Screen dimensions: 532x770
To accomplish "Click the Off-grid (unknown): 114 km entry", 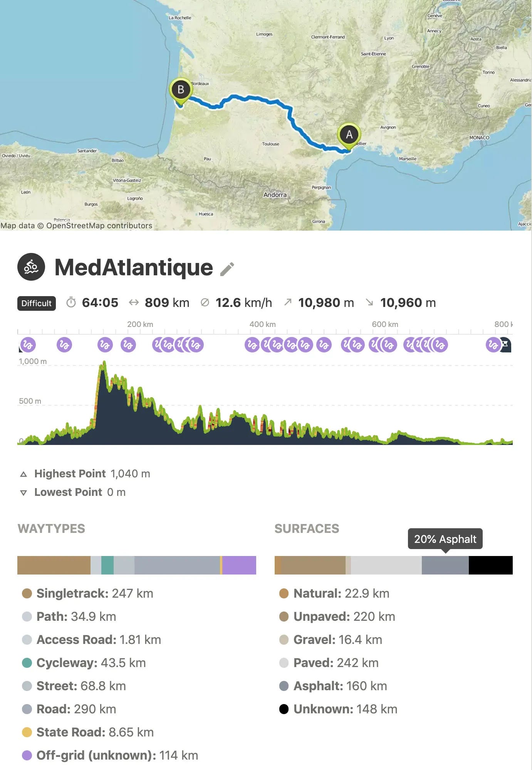I will 110,755.
